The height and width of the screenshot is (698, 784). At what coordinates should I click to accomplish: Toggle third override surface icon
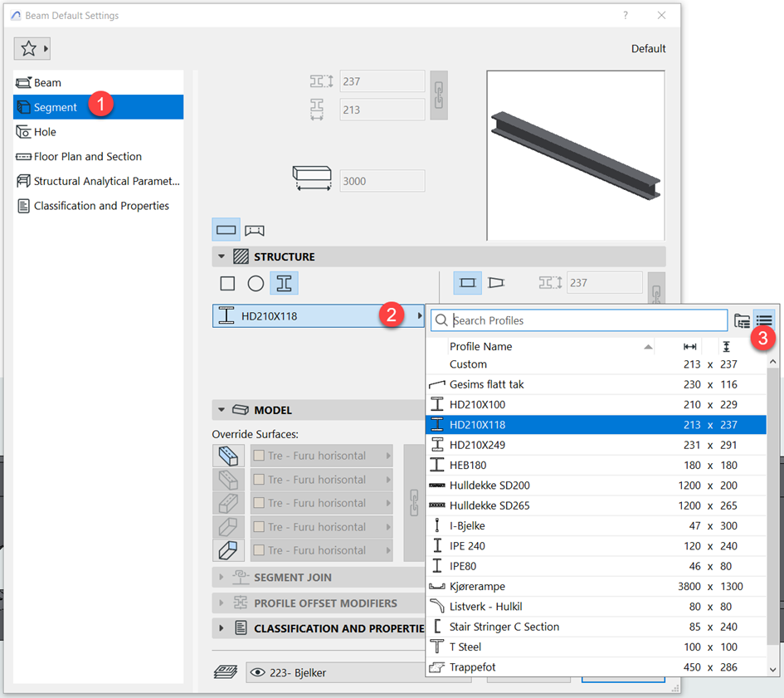(228, 503)
